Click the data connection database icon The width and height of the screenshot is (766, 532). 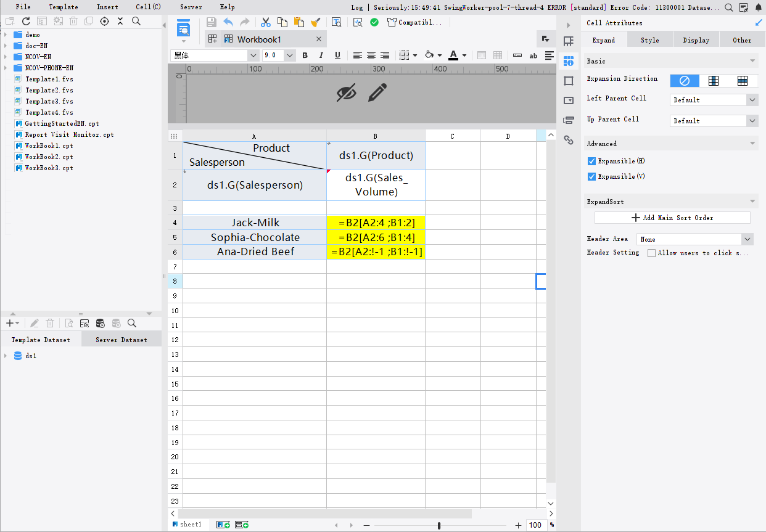pos(100,323)
